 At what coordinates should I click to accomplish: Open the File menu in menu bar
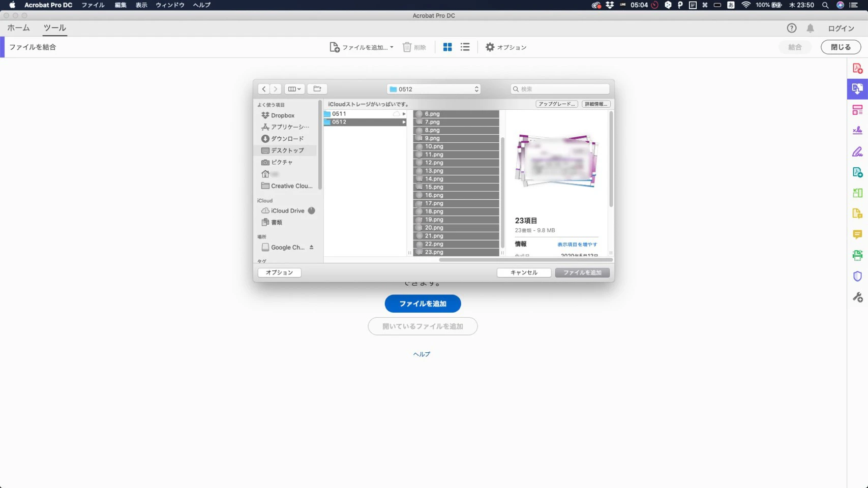pos(93,5)
